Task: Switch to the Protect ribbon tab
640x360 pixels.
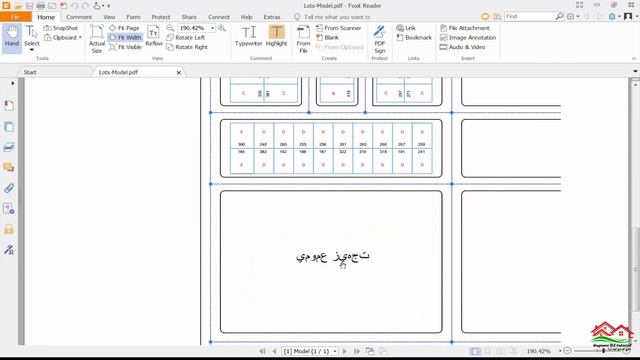Action: coord(161,17)
